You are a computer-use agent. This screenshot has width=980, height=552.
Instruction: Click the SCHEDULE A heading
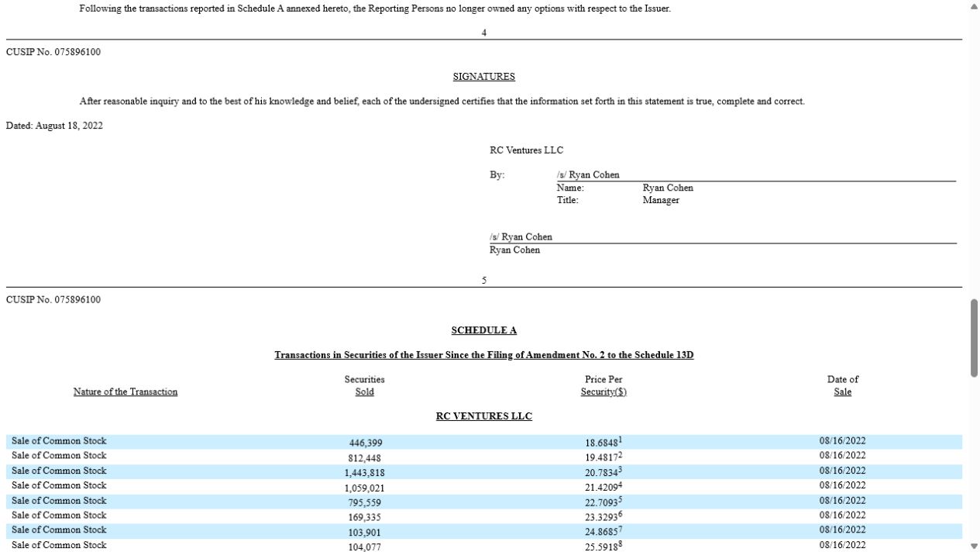tap(483, 330)
